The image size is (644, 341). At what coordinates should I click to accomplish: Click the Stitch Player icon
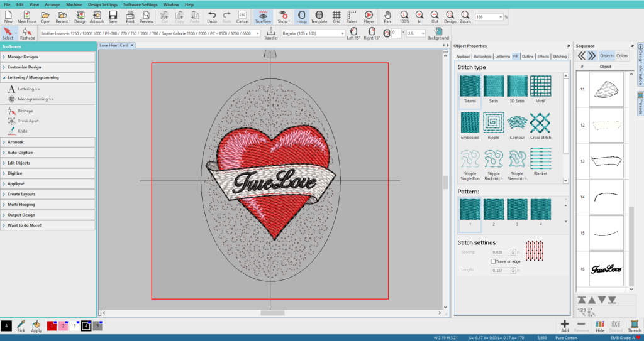point(369,16)
